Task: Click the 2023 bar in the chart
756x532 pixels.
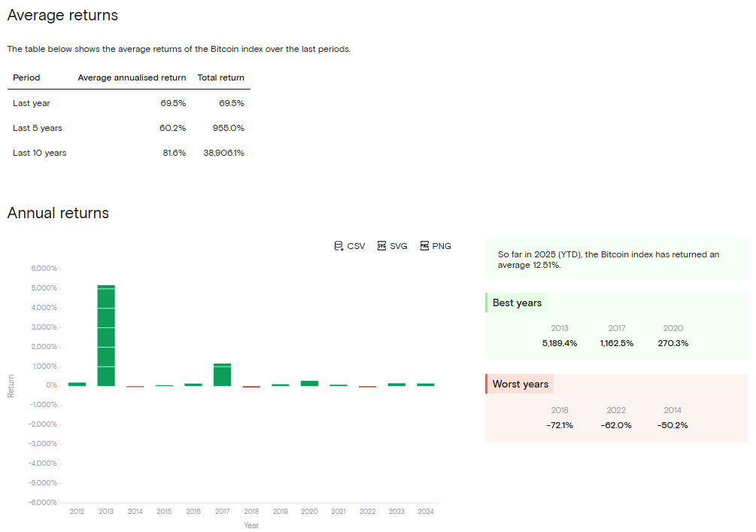Action: (x=396, y=385)
